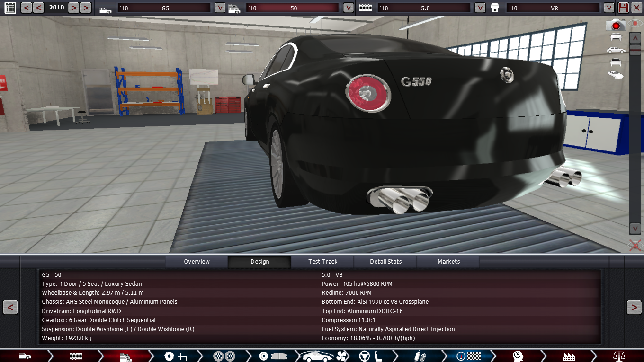
Task: Open the suspension tuning step icon
Action: coord(418,356)
